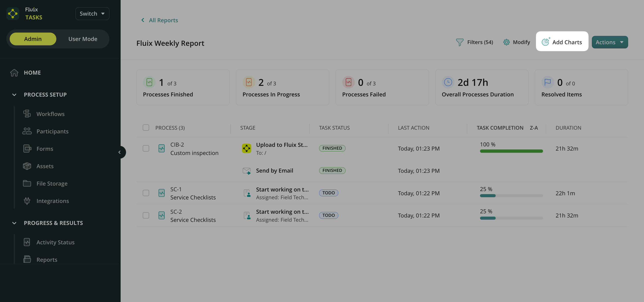Open Participants via its people icon
This screenshot has height=302, width=644.
[27, 131]
